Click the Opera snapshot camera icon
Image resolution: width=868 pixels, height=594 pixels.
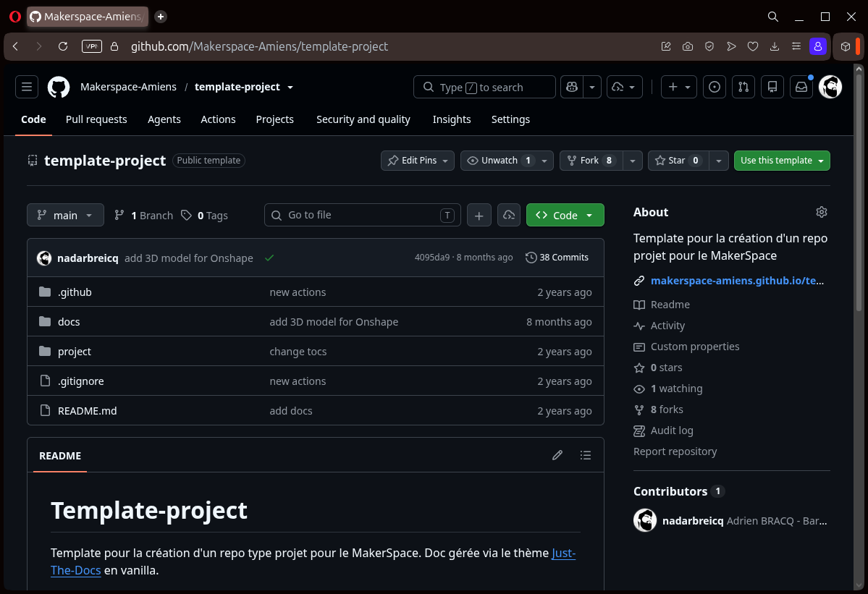pos(688,46)
